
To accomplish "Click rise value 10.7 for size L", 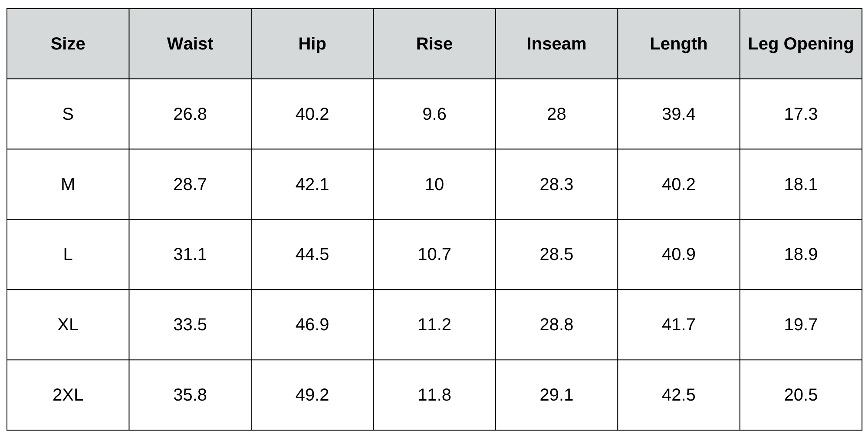I will click(x=434, y=254).
